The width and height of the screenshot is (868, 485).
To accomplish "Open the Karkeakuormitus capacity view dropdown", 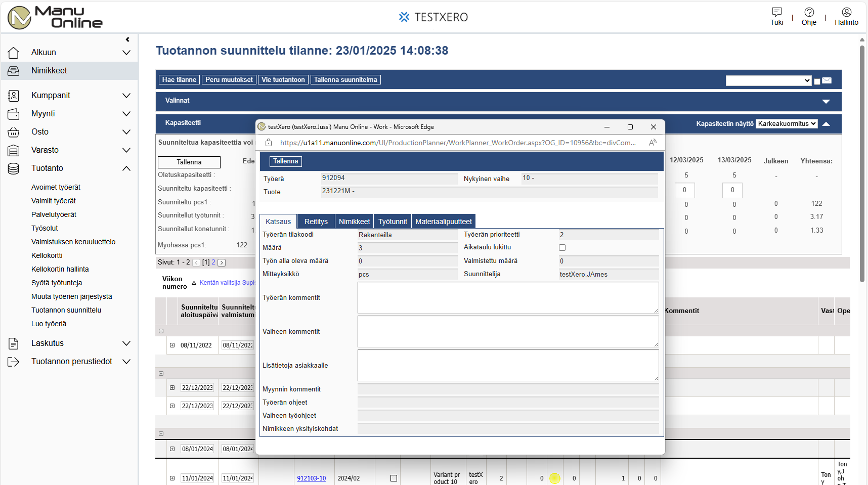I will [x=786, y=124].
